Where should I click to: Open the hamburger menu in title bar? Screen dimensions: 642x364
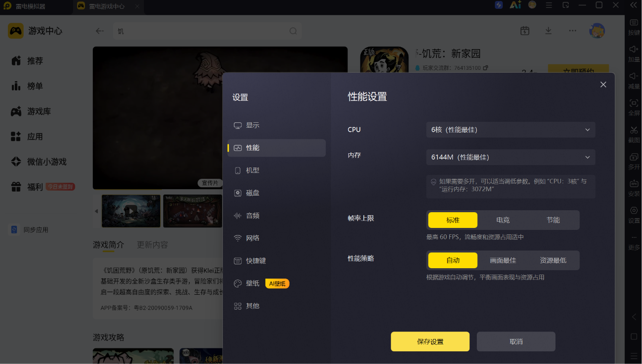point(549,5)
